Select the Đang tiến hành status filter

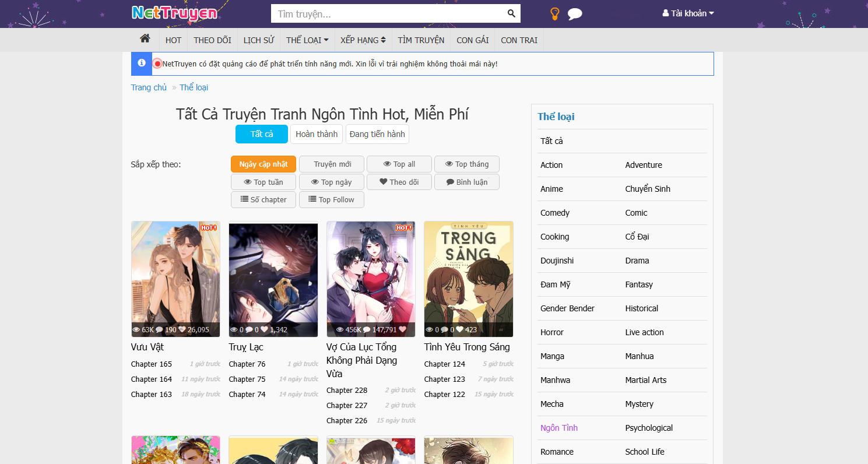(x=377, y=134)
